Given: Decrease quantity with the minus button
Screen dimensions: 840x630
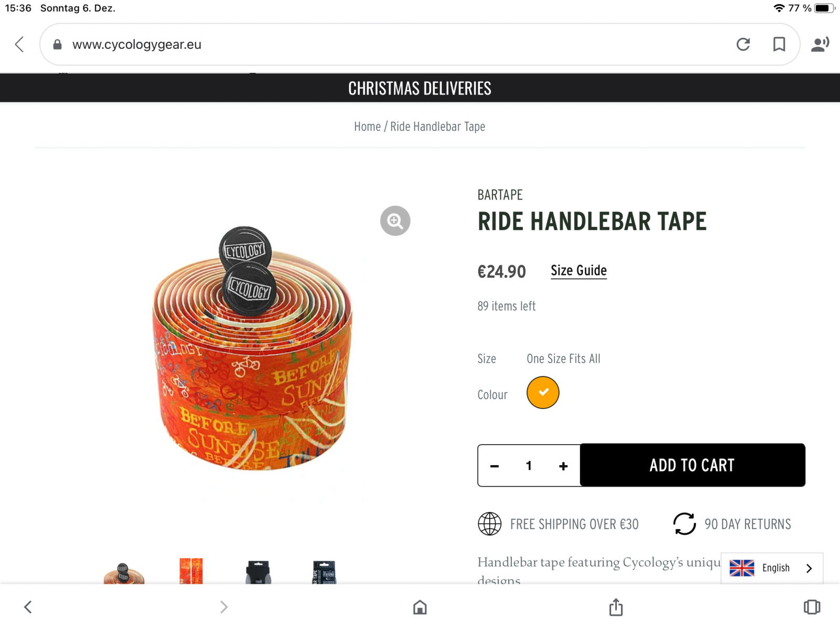Looking at the screenshot, I should tap(495, 466).
